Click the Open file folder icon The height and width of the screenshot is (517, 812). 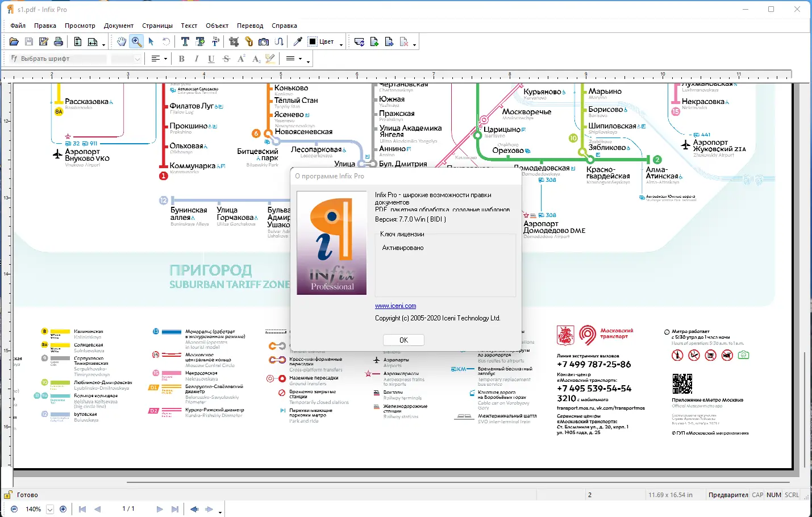click(14, 41)
